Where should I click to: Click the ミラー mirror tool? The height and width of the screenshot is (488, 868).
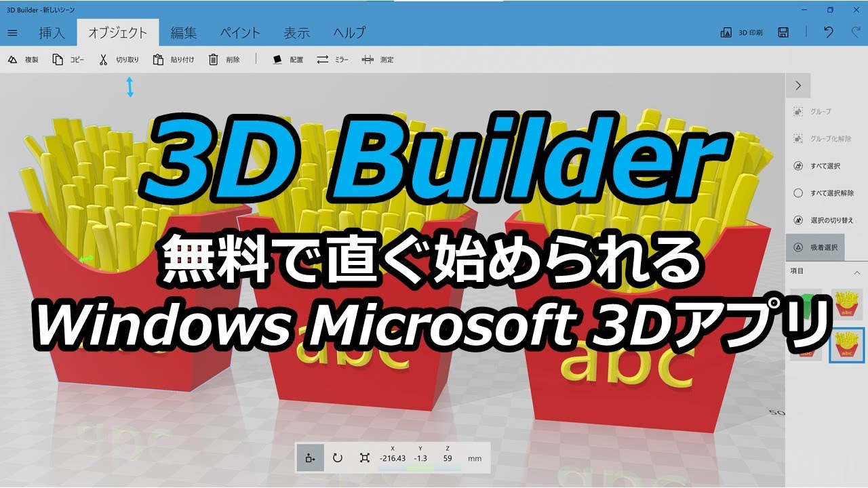click(332, 60)
